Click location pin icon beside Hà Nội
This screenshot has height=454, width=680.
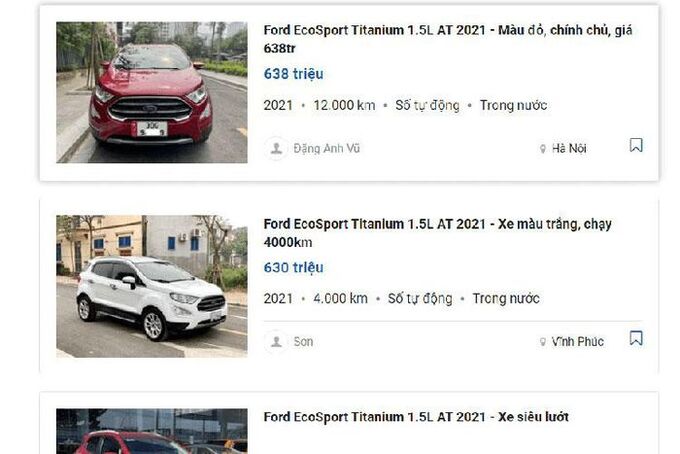point(543,149)
